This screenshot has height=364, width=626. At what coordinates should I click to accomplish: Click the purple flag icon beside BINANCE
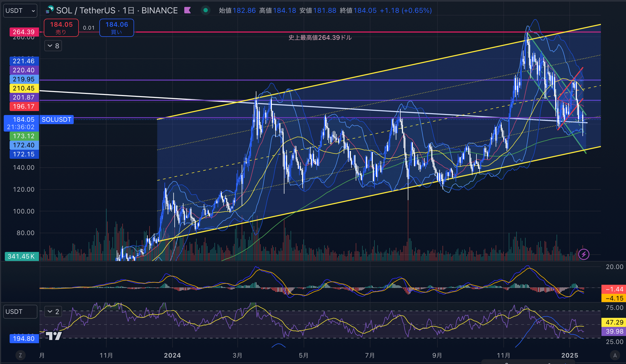click(x=187, y=10)
